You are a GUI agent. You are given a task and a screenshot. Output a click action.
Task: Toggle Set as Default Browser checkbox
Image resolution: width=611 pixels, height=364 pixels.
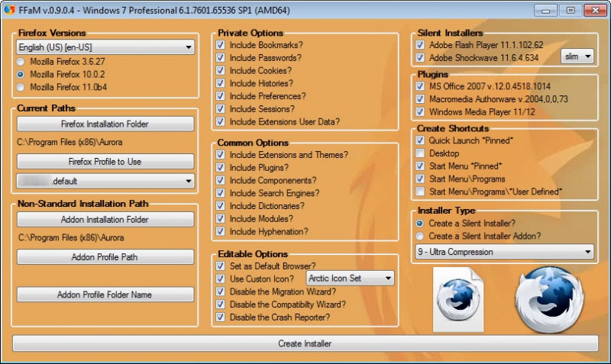[221, 266]
